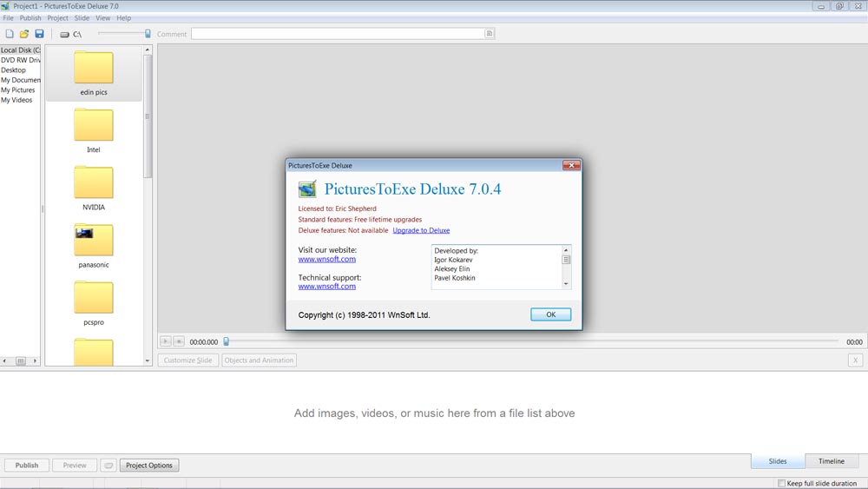868x489 pixels.
Task: Click the thumbnail size slider handle
Action: coord(148,34)
